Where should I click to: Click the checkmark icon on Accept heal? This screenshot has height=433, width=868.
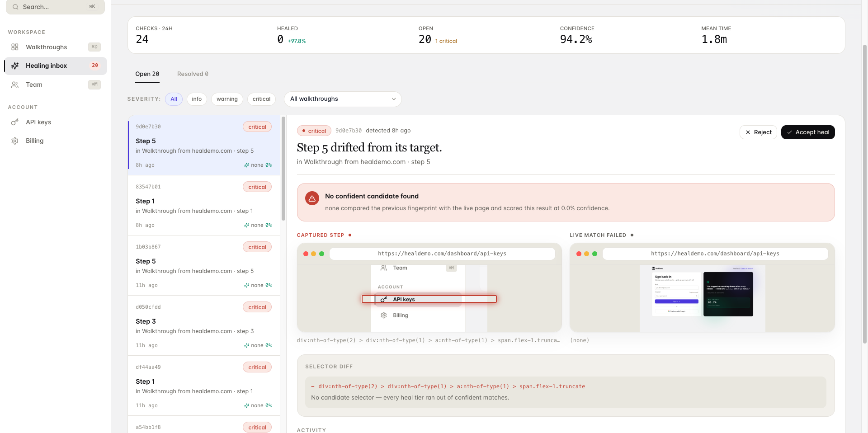(x=789, y=132)
